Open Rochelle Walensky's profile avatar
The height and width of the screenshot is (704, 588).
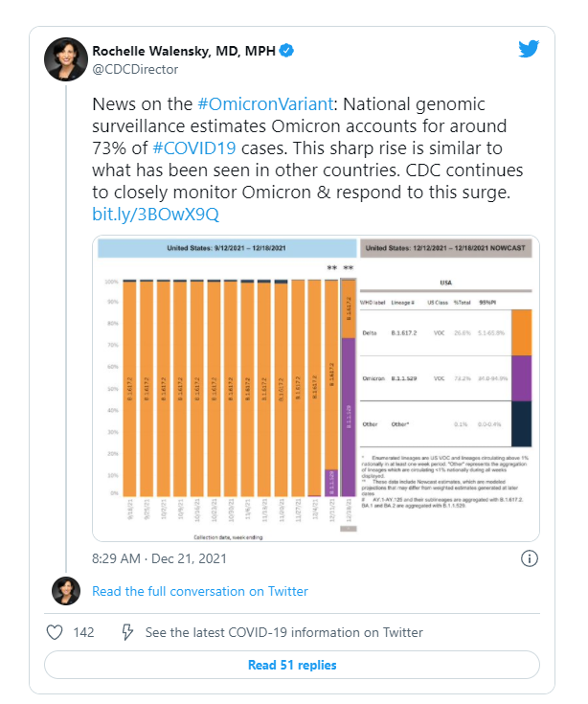65,59
